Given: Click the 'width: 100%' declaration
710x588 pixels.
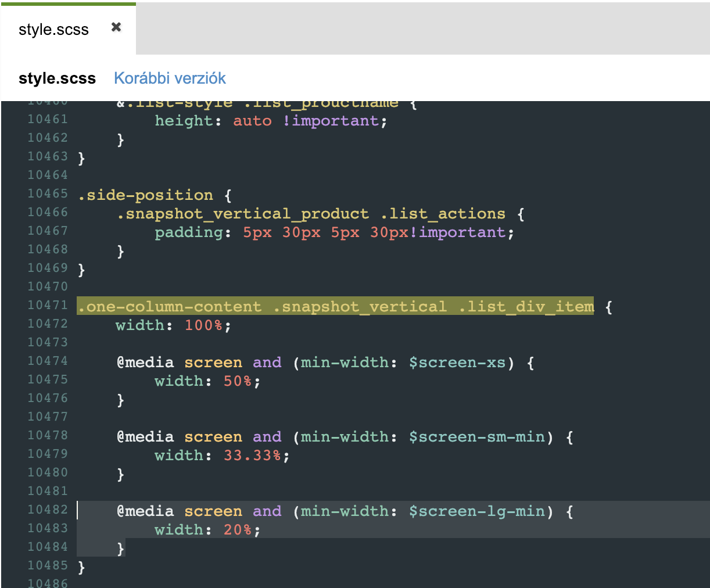Looking at the screenshot, I should pos(174,325).
